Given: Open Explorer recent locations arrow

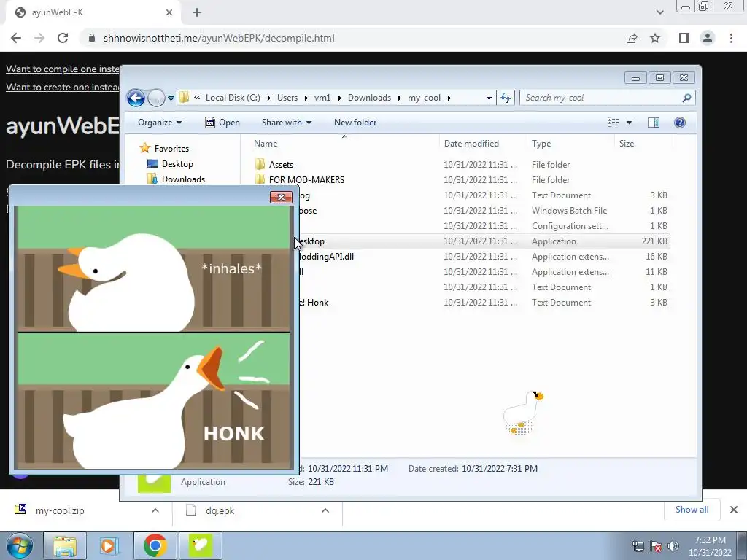Looking at the screenshot, I should pos(171,98).
